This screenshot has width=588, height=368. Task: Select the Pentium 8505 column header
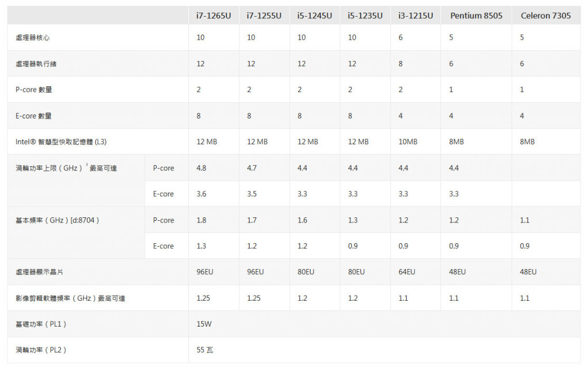click(476, 16)
